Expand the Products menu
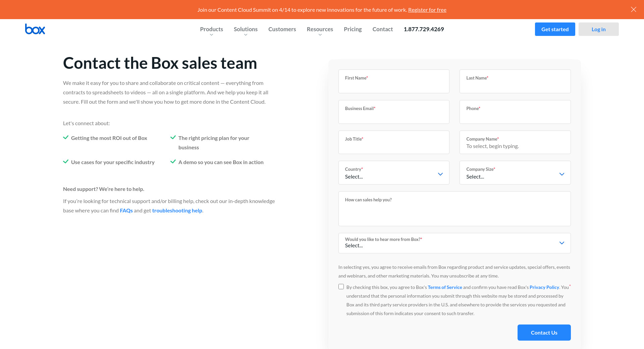 (211, 30)
